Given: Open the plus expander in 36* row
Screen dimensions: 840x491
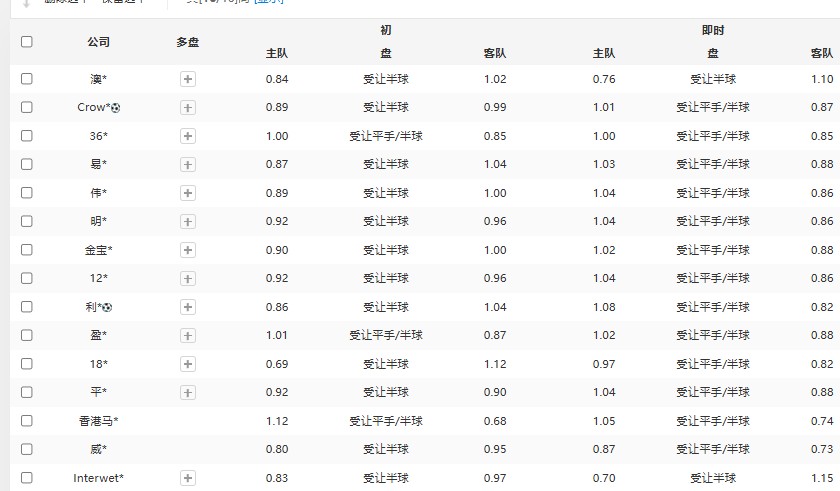Looking at the screenshot, I should click(188, 136).
